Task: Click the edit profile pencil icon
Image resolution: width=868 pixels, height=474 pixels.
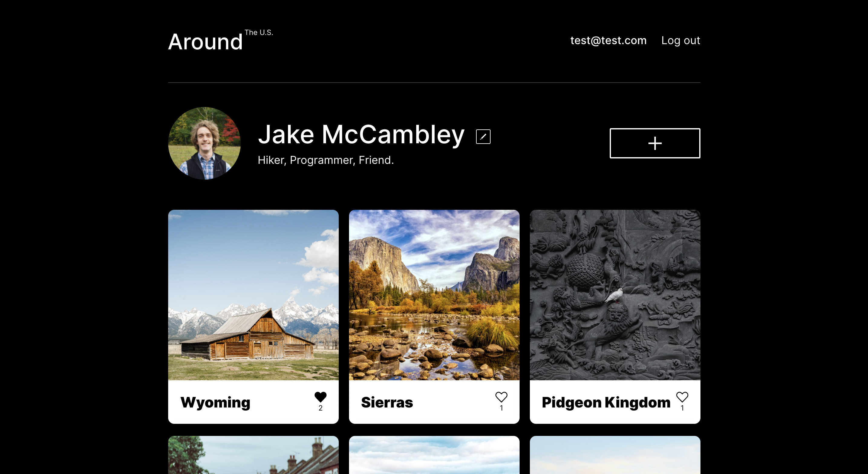Action: (483, 136)
